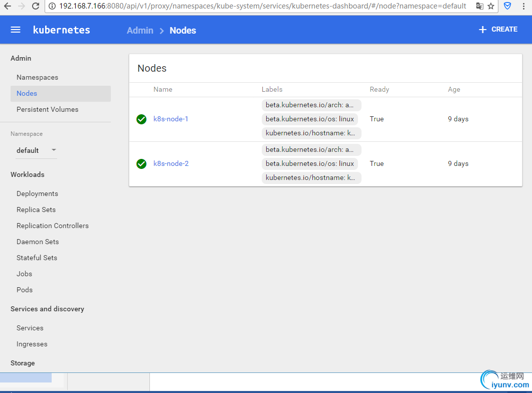
Task: Click k8s-node-2 hostname label chip
Action: coord(311,177)
